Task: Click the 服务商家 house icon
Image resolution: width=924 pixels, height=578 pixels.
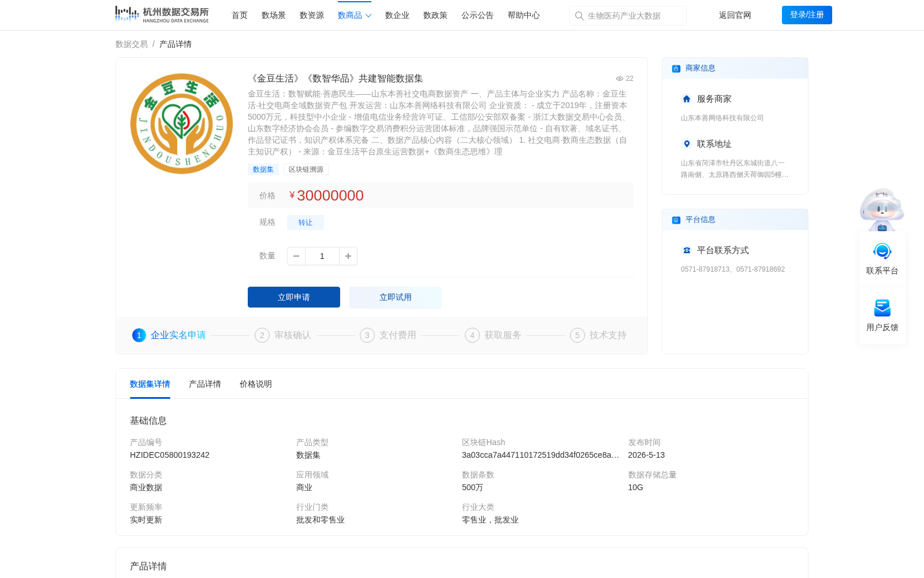Action: click(x=687, y=99)
